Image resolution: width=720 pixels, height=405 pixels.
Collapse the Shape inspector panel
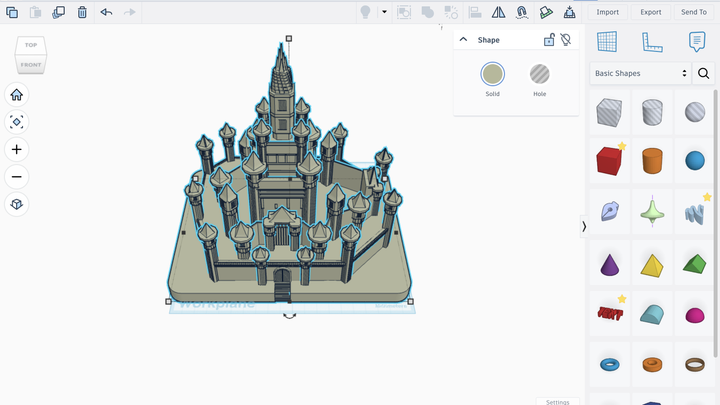[x=463, y=40]
